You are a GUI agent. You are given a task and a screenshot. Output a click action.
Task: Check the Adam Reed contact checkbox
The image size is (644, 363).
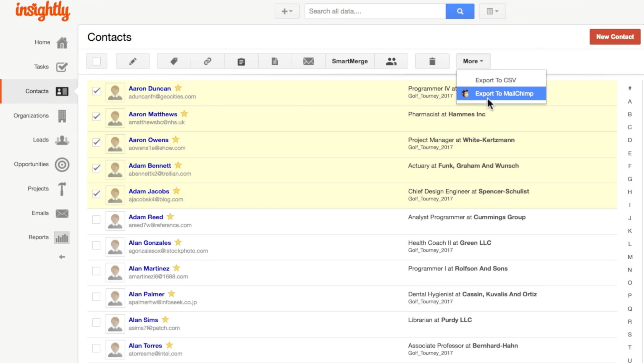point(96,220)
